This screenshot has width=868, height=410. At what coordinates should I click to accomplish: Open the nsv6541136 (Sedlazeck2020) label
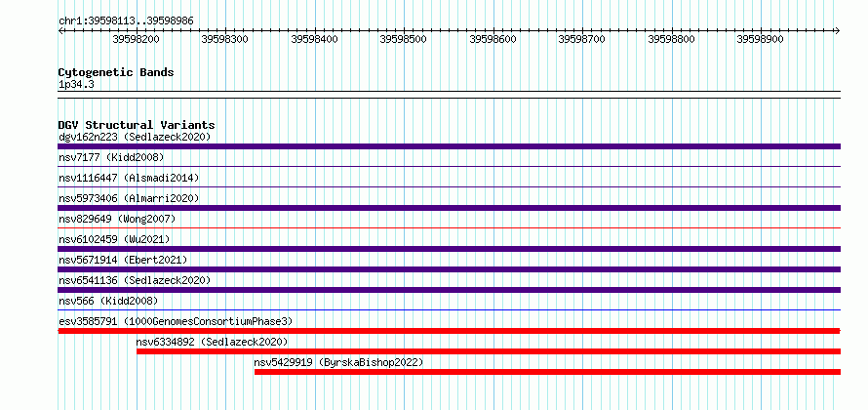click(135, 280)
